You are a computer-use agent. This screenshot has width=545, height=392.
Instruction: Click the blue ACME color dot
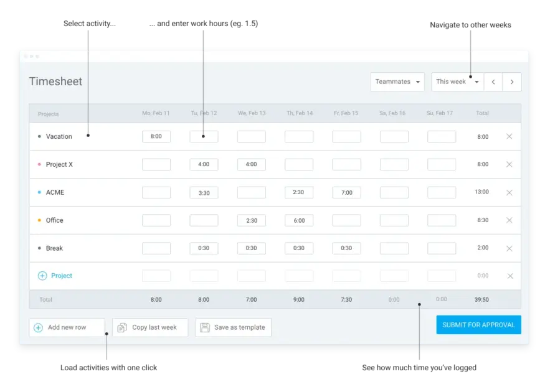tap(39, 192)
